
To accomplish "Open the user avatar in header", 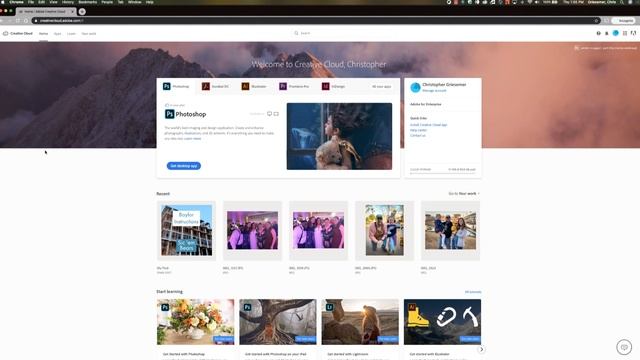I will 616,33.
